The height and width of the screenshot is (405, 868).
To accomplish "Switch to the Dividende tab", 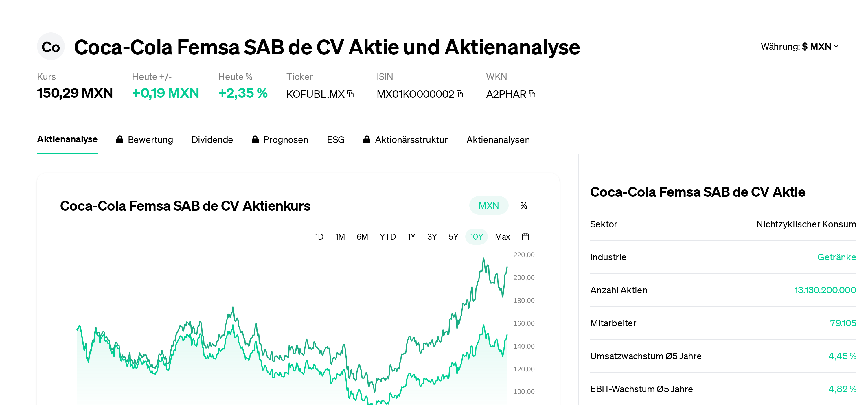I will [212, 139].
